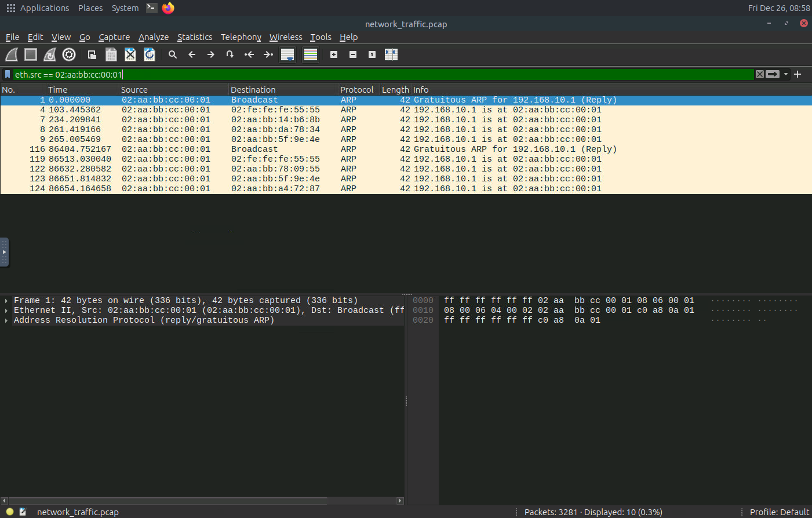Start a new capture with the shark fin icon
Screen dimensions: 812x518
coord(12,54)
